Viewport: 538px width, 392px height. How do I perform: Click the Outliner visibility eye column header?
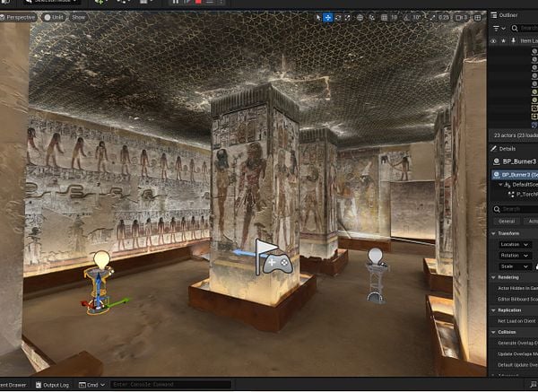click(493, 41)
